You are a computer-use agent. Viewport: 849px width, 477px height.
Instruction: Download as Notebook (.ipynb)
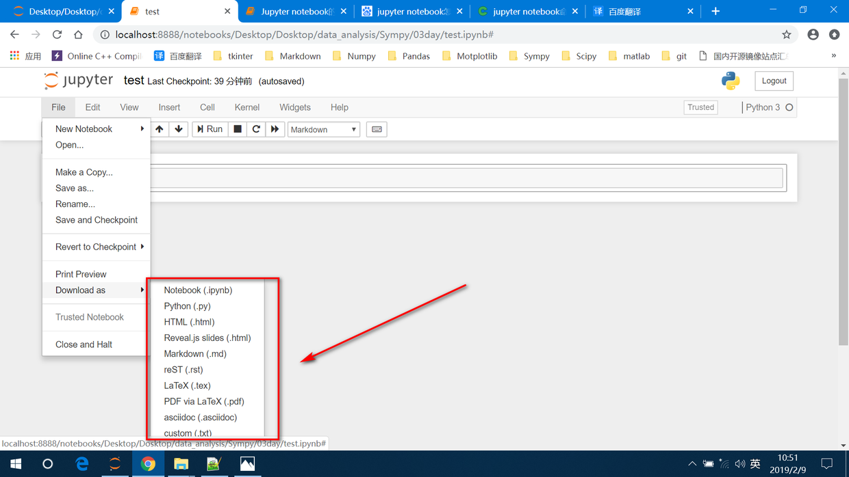coord(207,290)
